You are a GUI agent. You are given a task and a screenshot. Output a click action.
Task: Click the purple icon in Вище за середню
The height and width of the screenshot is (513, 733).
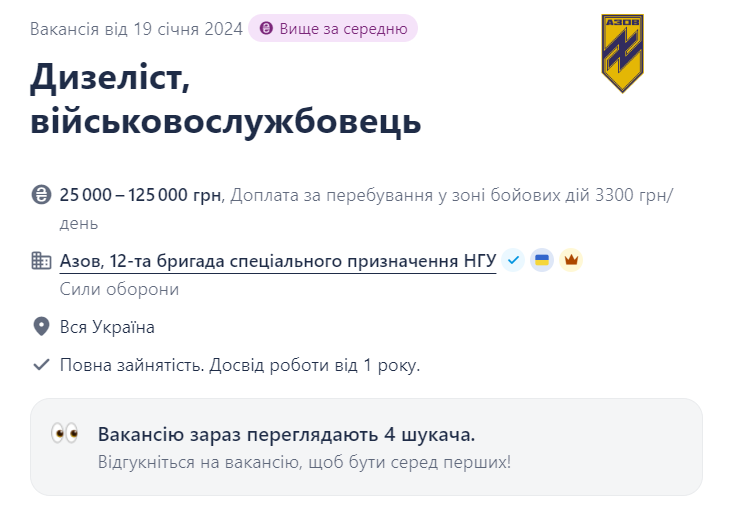[265, 29]
